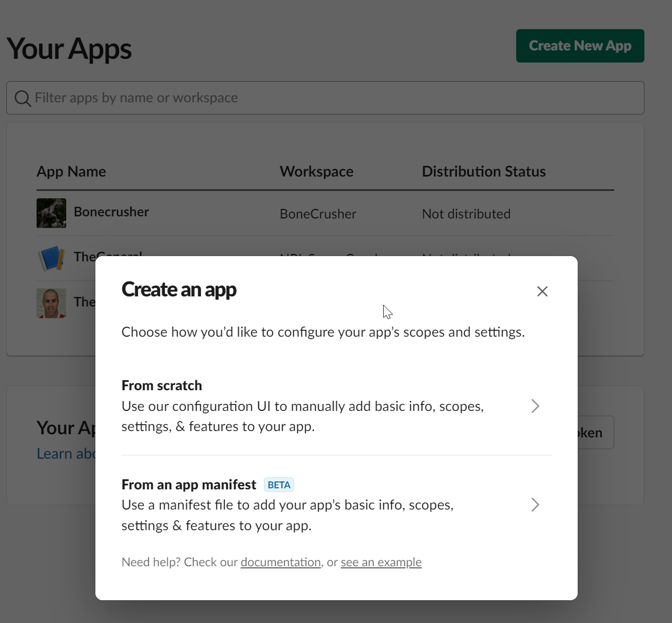
Task: Open the documentation link
Action: pos(280,561)
